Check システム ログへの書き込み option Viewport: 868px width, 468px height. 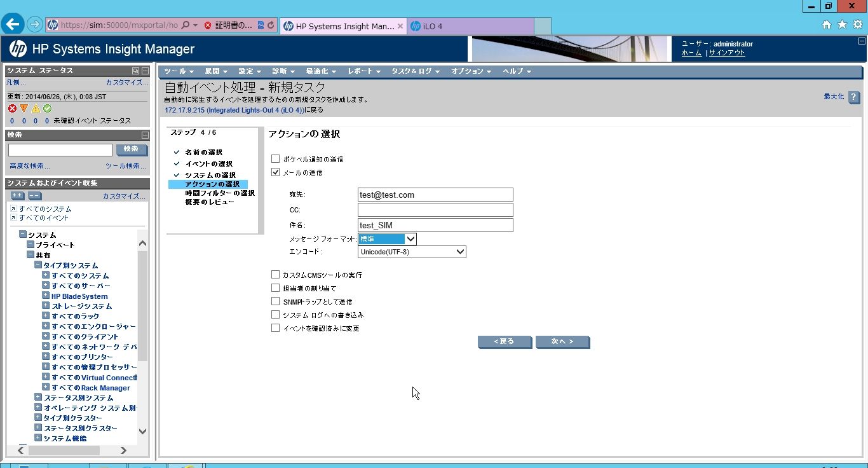[x=275, y=315]
